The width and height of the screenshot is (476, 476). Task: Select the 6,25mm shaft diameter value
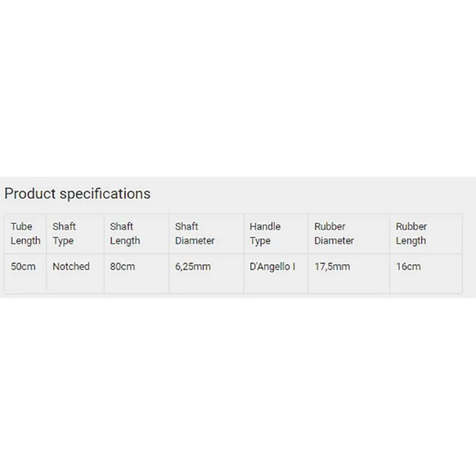point(193,267)
